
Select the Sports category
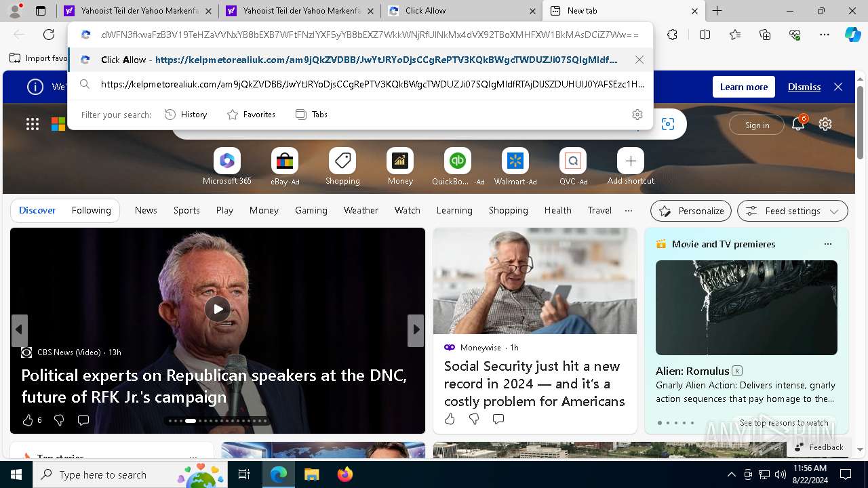pyautogui.click(x=186, y=210)
